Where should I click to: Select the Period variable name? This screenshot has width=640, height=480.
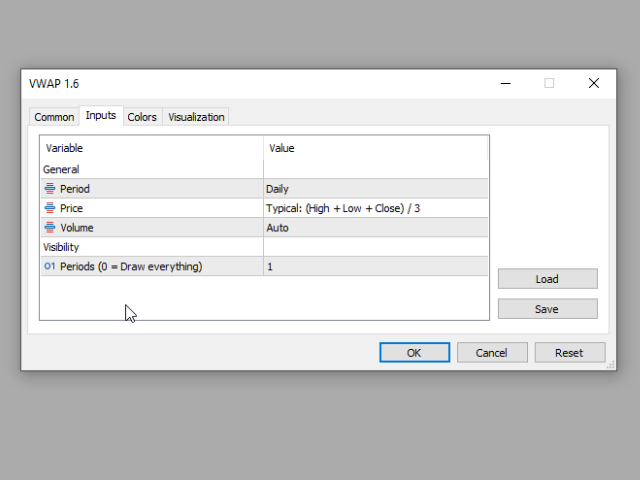point(75,189)
